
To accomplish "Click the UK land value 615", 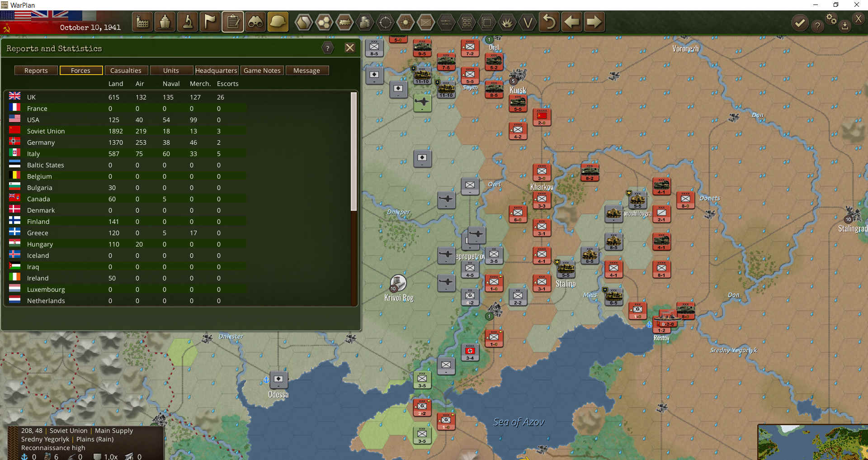I will point(114,97).
